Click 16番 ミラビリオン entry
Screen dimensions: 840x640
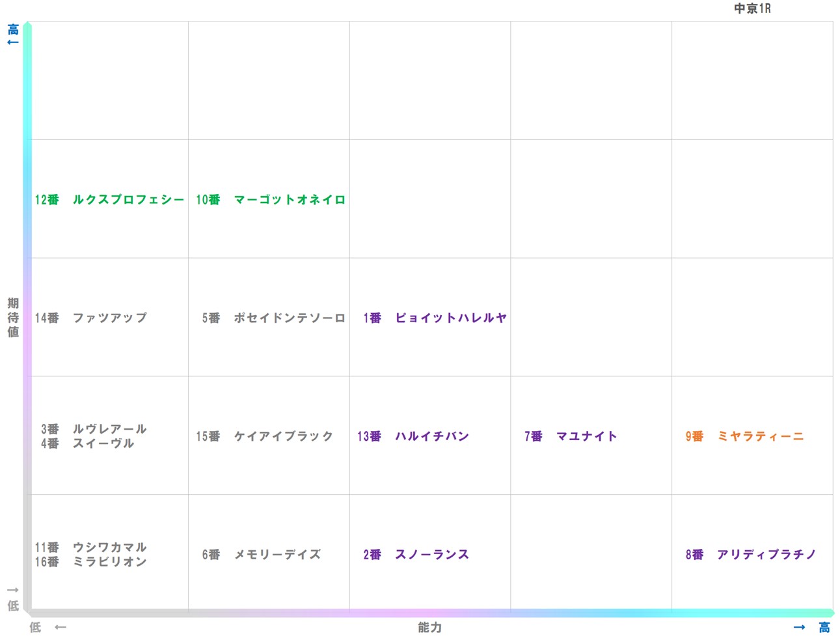[92, 561]
